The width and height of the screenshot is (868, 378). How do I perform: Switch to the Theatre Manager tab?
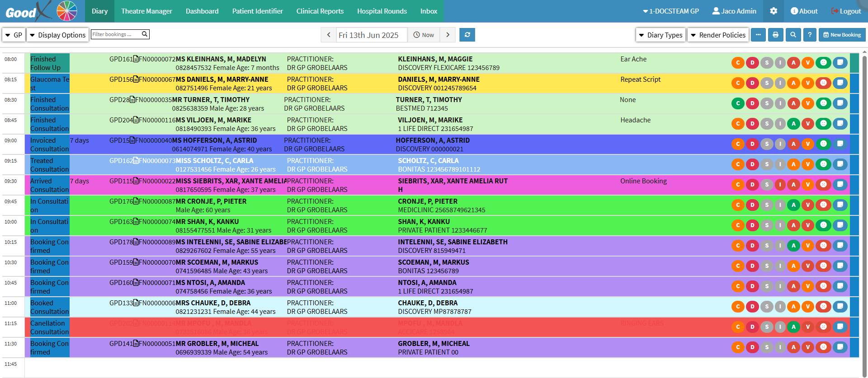[146, 11]
